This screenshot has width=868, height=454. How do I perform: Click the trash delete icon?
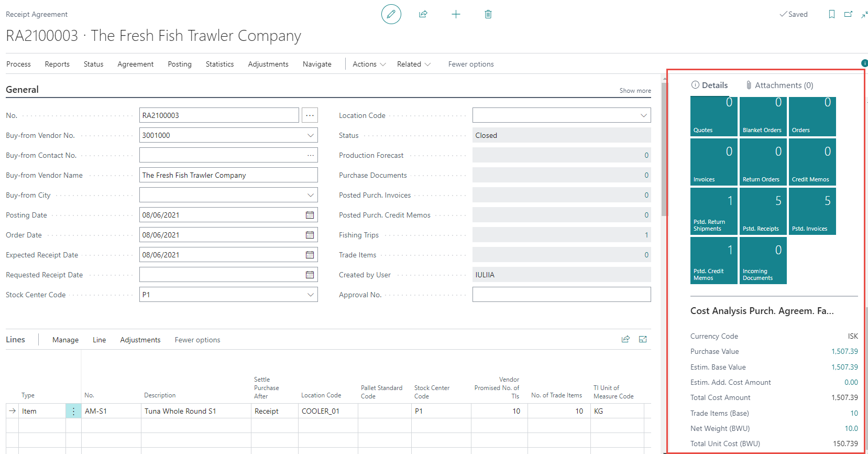pyautogui.click(x=488, y=14)
